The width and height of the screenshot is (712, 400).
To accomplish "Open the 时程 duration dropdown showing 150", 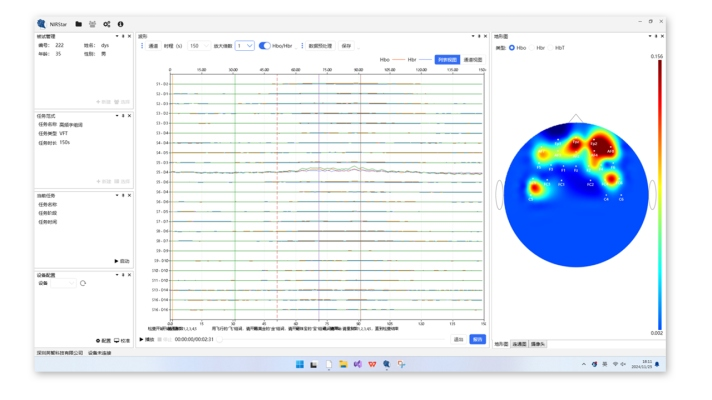I will pyautogui.click(x=197, y=46).
